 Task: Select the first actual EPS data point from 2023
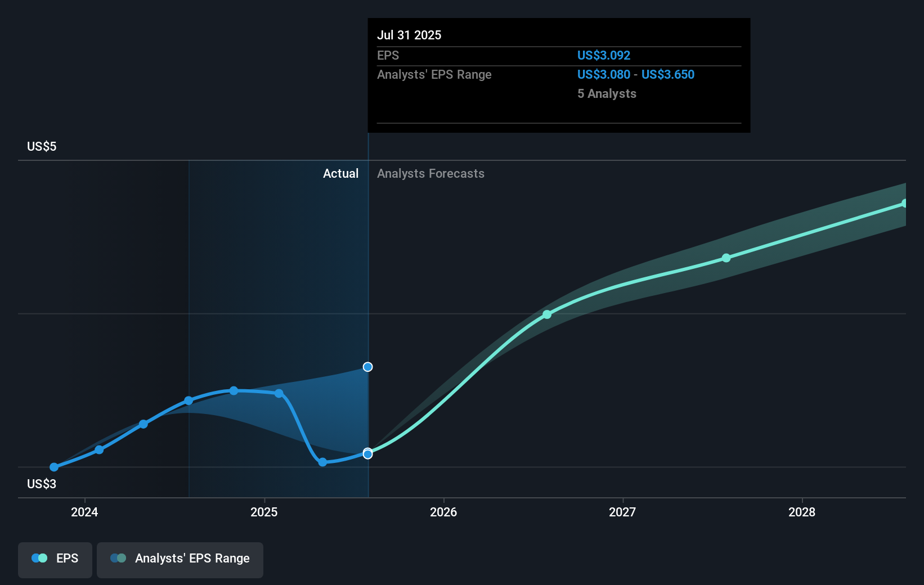(x=53, y=467)
